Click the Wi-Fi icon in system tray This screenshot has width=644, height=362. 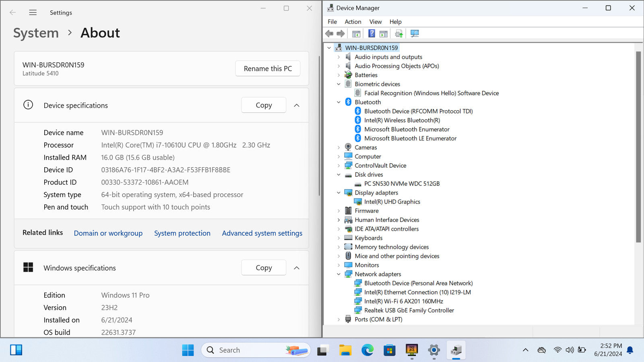point(557,350)
